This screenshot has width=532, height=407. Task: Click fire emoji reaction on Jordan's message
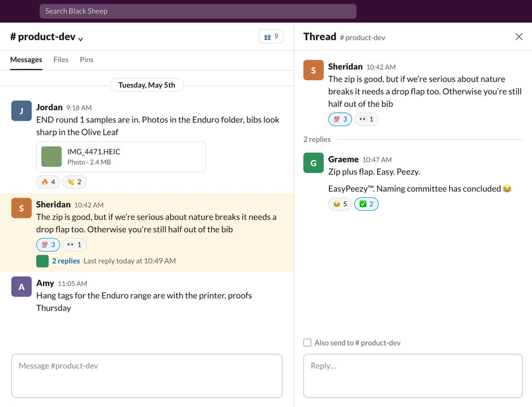point(48,182)
